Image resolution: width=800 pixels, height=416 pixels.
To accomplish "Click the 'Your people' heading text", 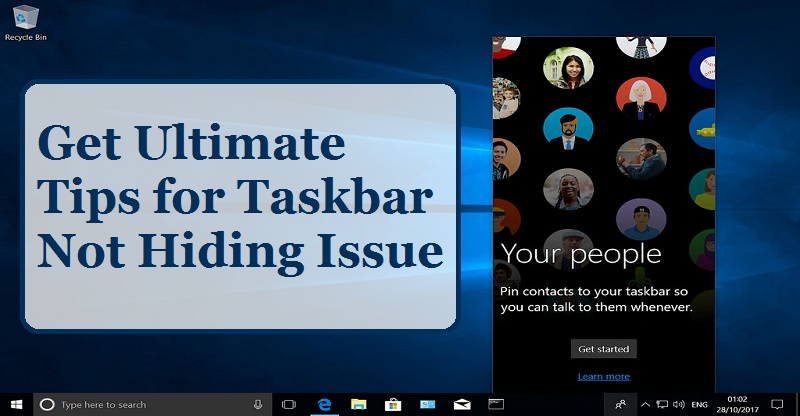I will (x=581, y=255).
